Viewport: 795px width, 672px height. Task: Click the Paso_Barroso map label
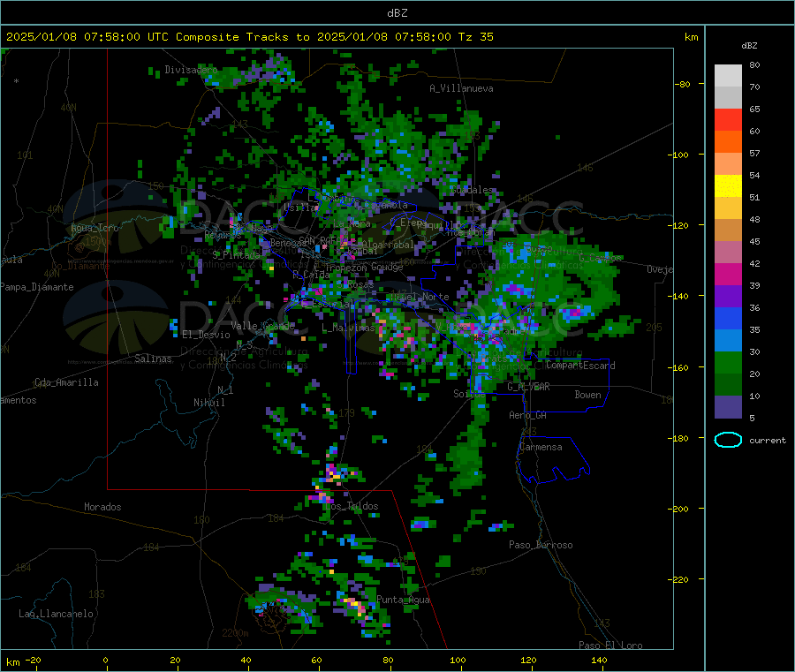coord(541,545)
